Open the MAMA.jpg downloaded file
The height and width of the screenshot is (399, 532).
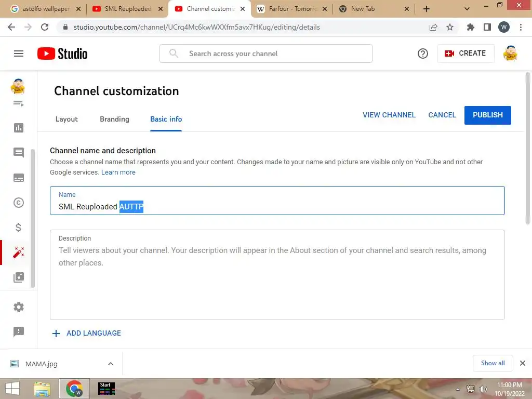[x=42, y=364]
